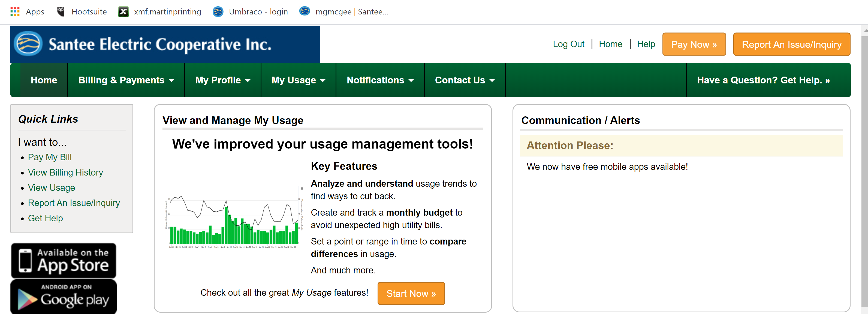Image resolution: width=868 pixels, height=314 pixels.
Task: Click the Santee Electric Cooperative logo banner
Action: click(165, 44)
